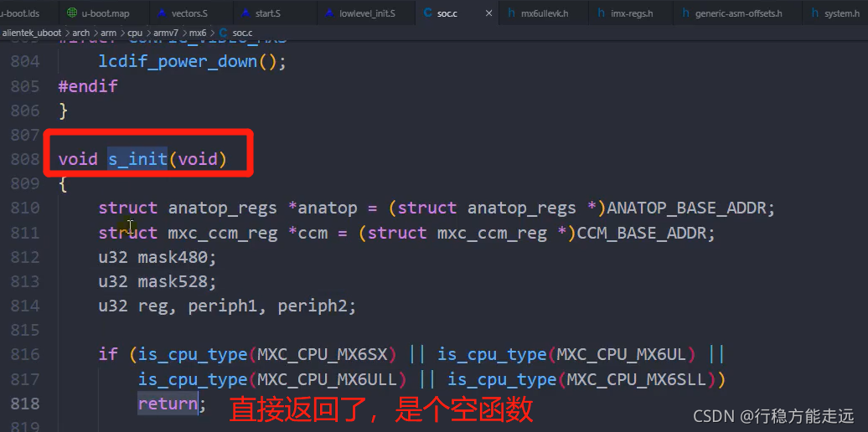Click MXC_CPU_MX6UL argument on line 816
Image resolution: width=868 pixels, height=432 pixels.
coord(623,355)
